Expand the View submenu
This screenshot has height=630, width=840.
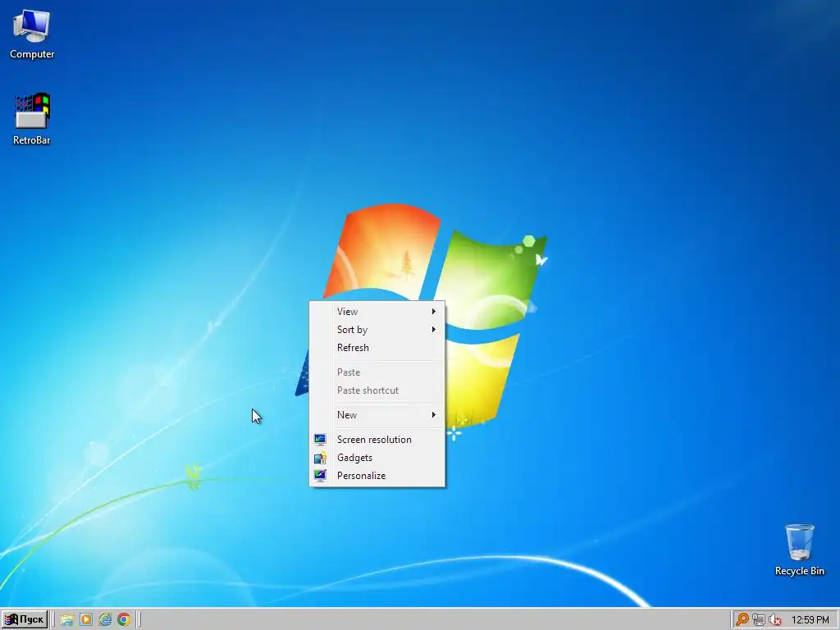[x=377, y=311]
